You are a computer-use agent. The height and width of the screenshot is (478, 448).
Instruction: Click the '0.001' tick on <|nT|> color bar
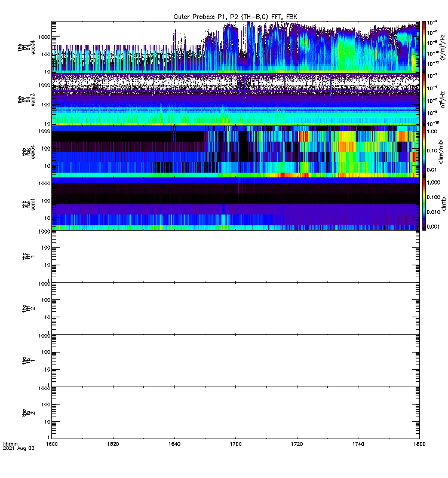coord(434,226)
